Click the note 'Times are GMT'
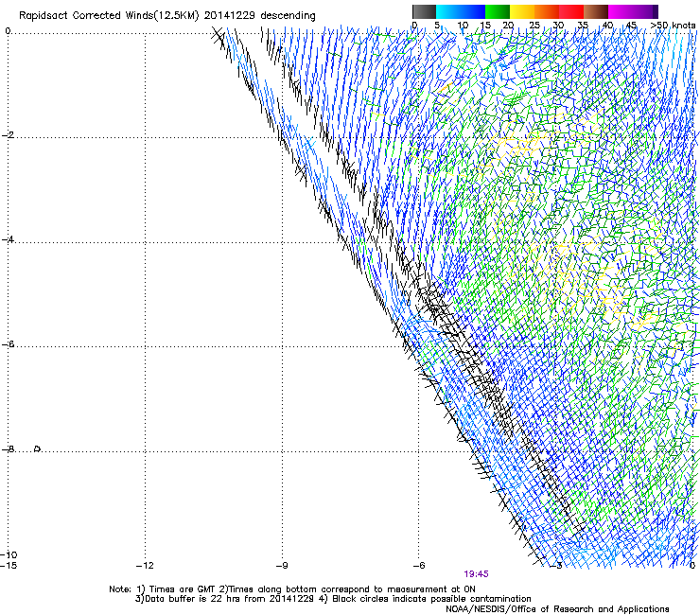700x615 pixels. pyautogui.click(x=184, y=589)
